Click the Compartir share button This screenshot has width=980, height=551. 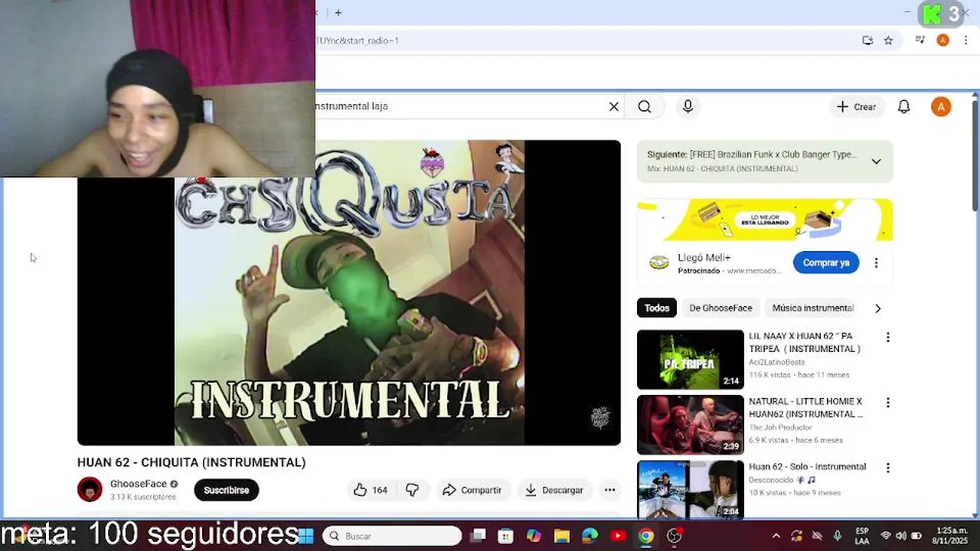472,490
